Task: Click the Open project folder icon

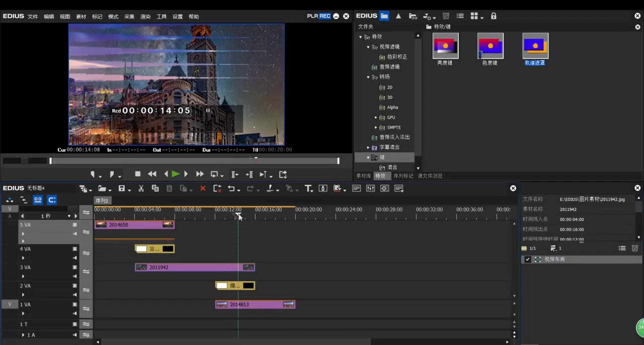Action: click(102, 189)
